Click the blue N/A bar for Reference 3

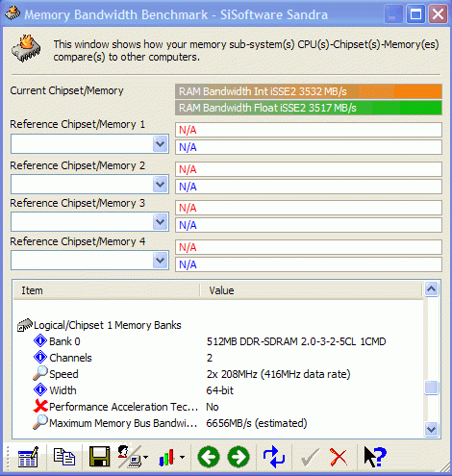click(x=309, y=225)
